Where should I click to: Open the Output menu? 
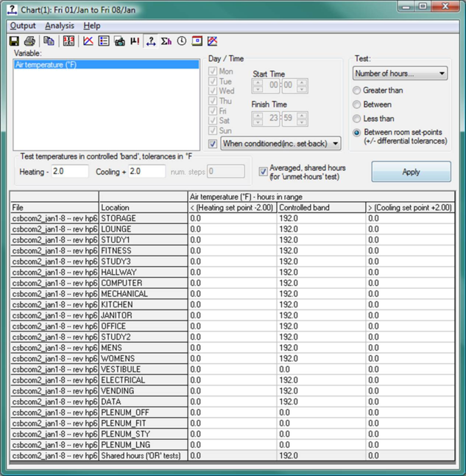(23, 26)
